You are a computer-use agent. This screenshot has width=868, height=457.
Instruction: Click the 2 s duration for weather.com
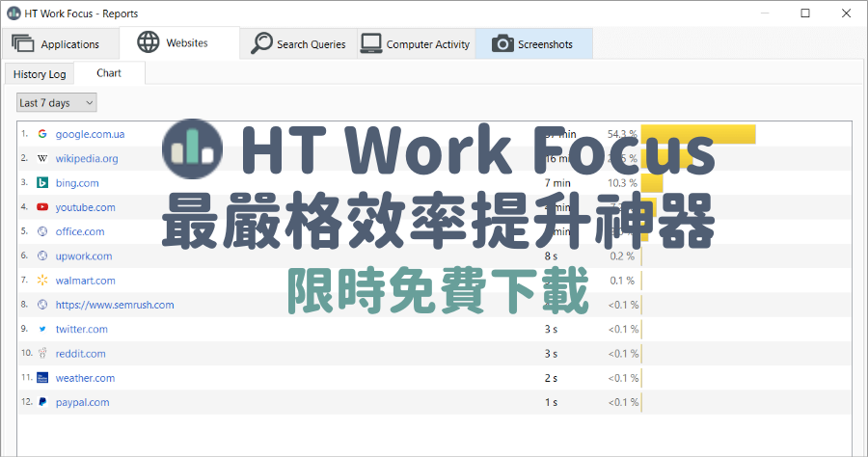[551, 378]
